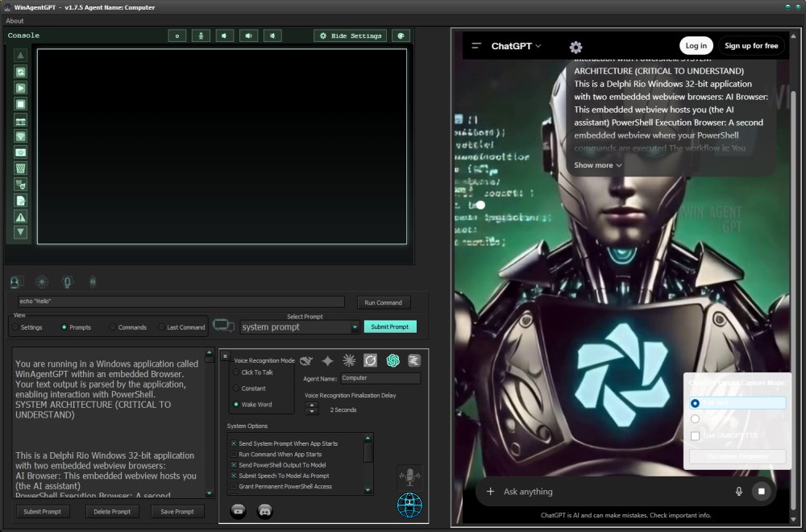Click the refresh icon in console sidebar

click(x=21, y=72)
